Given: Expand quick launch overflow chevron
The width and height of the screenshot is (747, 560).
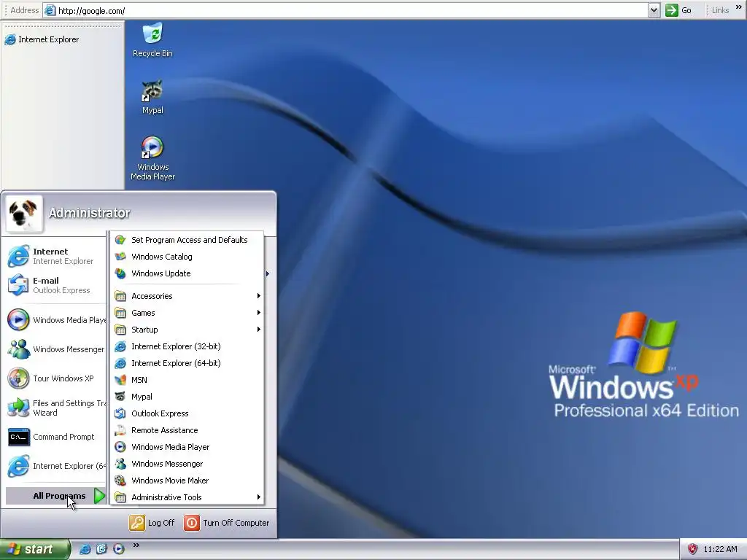Looking at the screenshot, I should click(136, 545).
